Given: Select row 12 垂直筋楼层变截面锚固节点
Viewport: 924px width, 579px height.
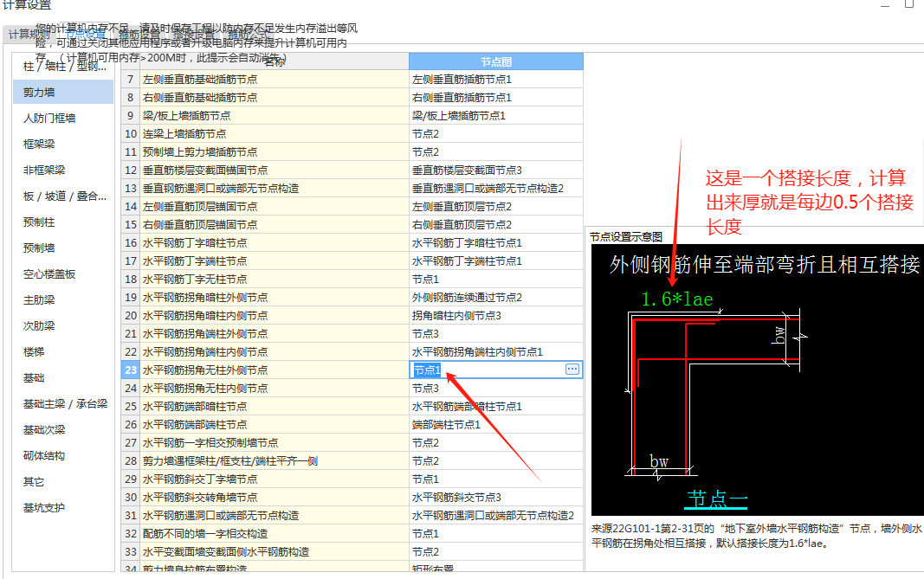Looking at the screenshot, I should click(274, 170).
